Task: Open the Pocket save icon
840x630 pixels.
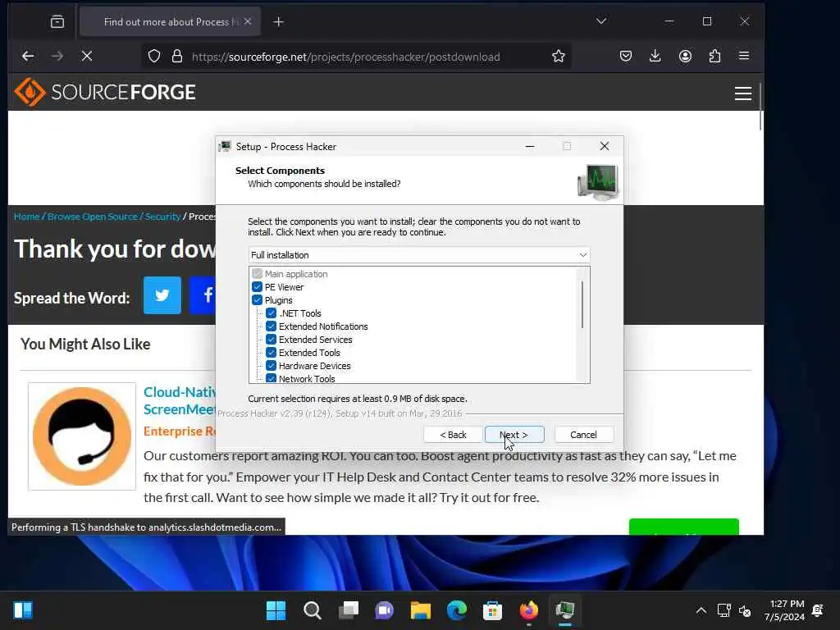Action: point(626,56)
